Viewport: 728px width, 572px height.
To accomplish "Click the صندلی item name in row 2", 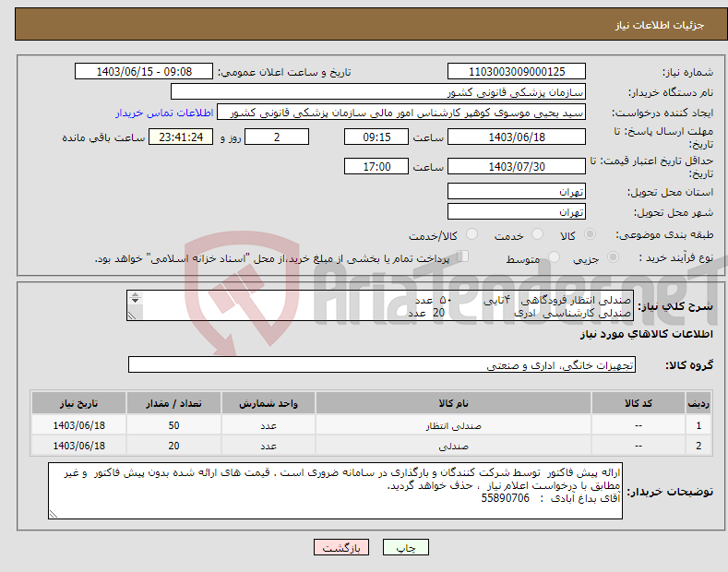I will [453, 446].
